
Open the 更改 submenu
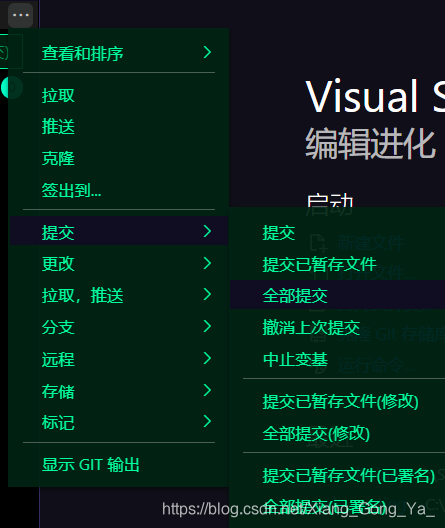[119, 264]
